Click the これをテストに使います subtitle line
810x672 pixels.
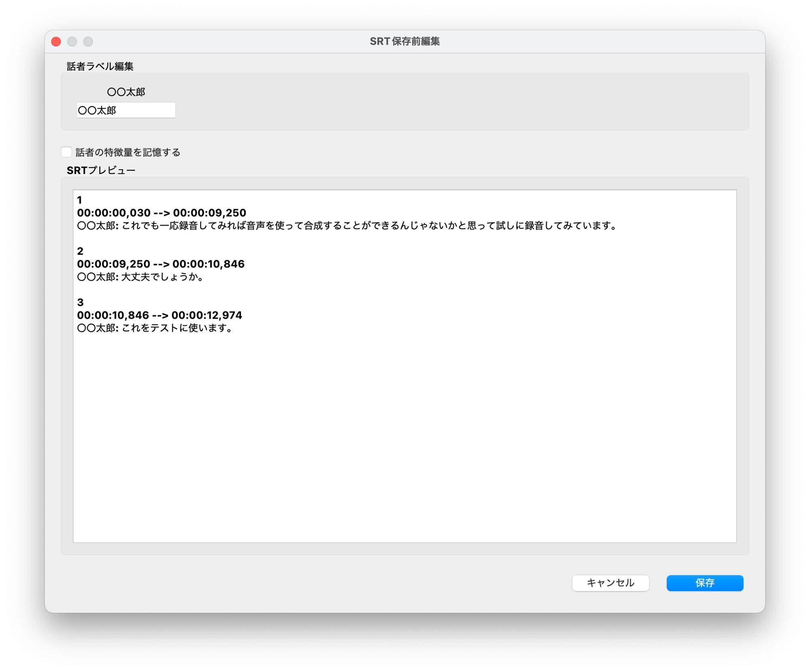(155, 328)
